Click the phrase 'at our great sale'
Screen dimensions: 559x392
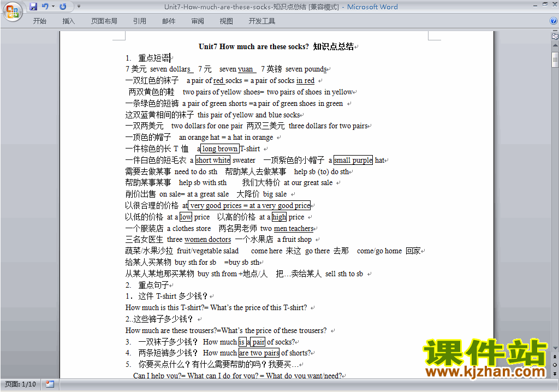click(x=308, y=183)
